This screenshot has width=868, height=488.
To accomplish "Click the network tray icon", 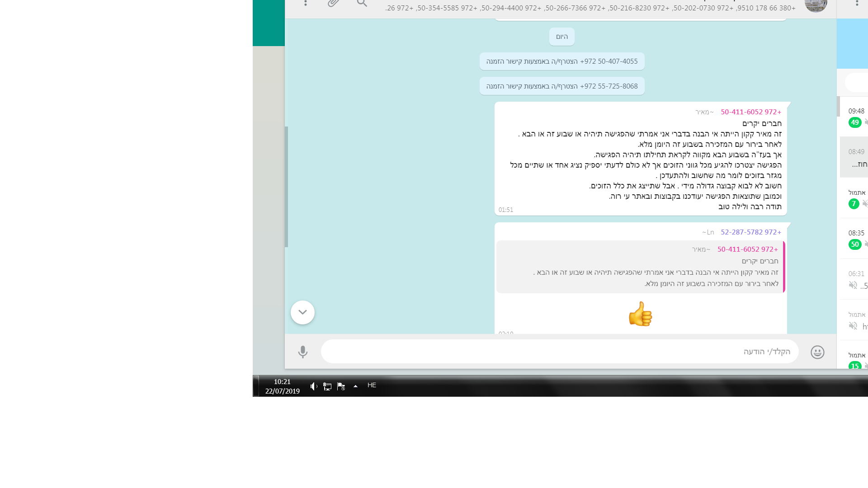I will 327,386.
